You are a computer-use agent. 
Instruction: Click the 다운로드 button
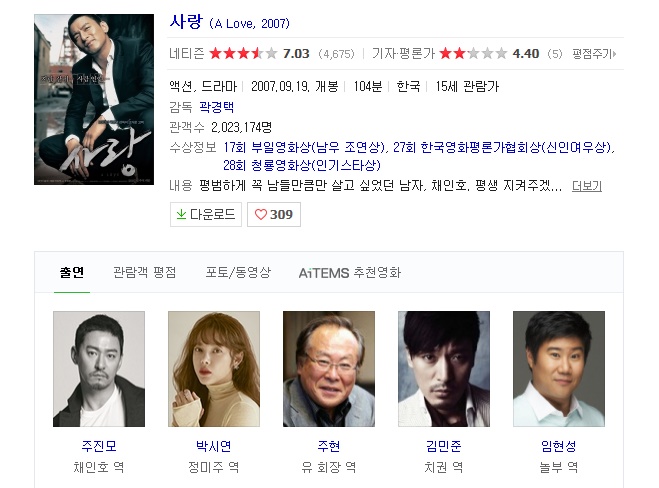click(x=206, y=214)
